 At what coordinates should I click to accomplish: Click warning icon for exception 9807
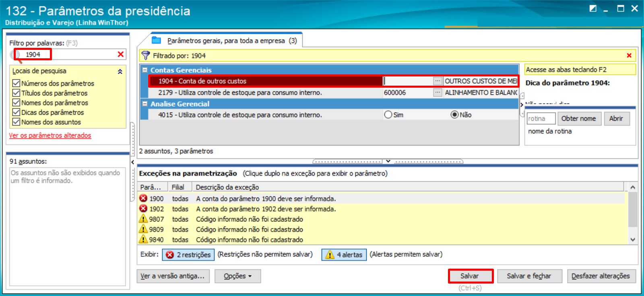tap(143, 219)
